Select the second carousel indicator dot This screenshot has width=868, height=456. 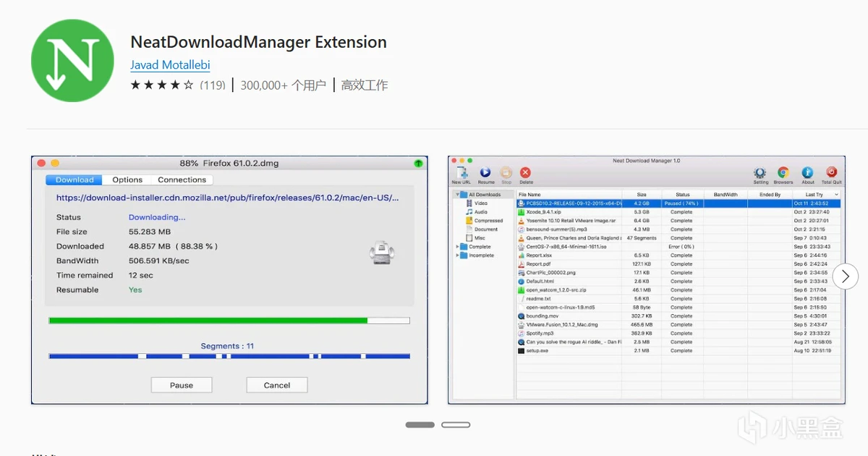click(x=456, y=425)
